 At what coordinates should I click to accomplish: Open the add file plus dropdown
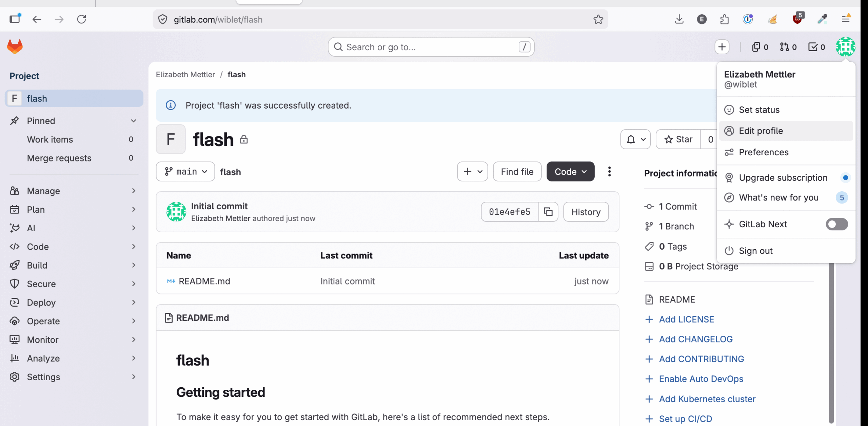click(x=472, y=172)
